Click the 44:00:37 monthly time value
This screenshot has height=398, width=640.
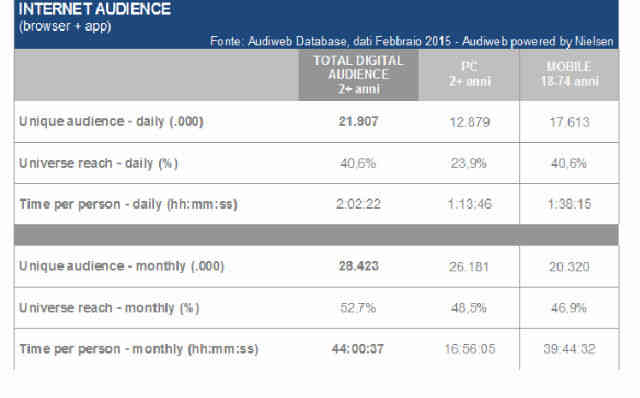tap(358, 349)
